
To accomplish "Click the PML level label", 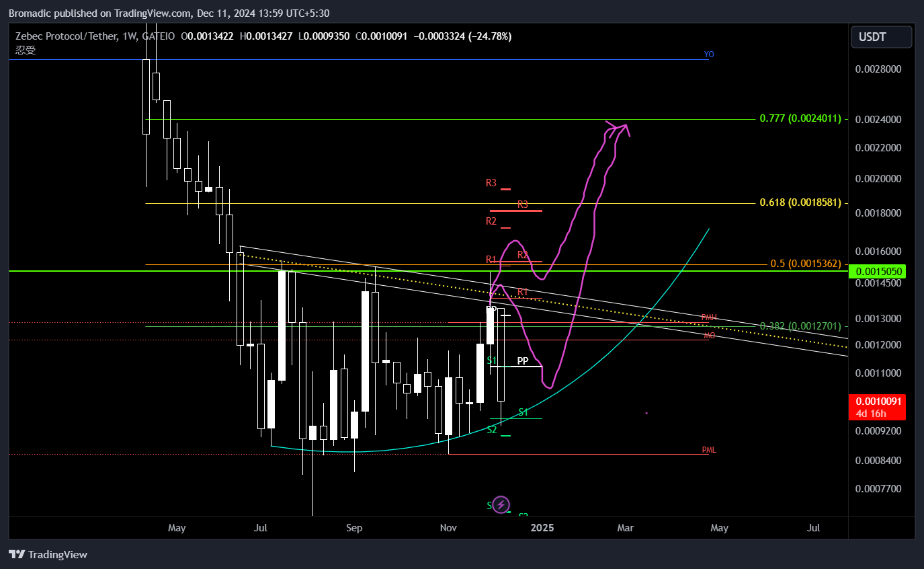I will tap(709, 450).
